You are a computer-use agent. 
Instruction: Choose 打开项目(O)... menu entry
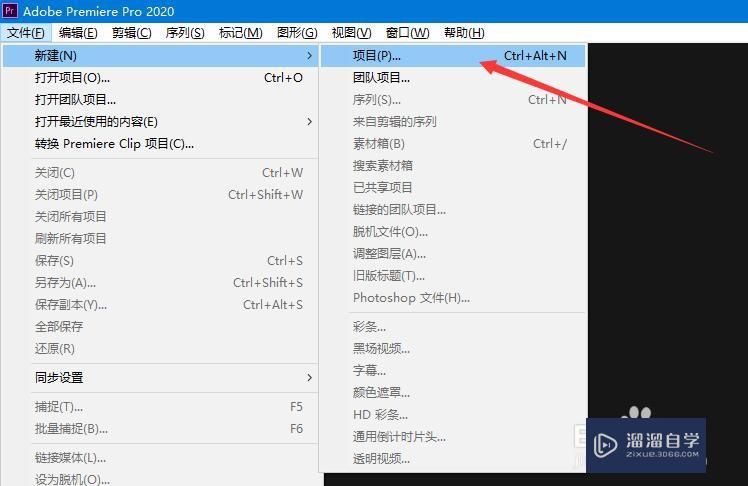tap(160, 77)
